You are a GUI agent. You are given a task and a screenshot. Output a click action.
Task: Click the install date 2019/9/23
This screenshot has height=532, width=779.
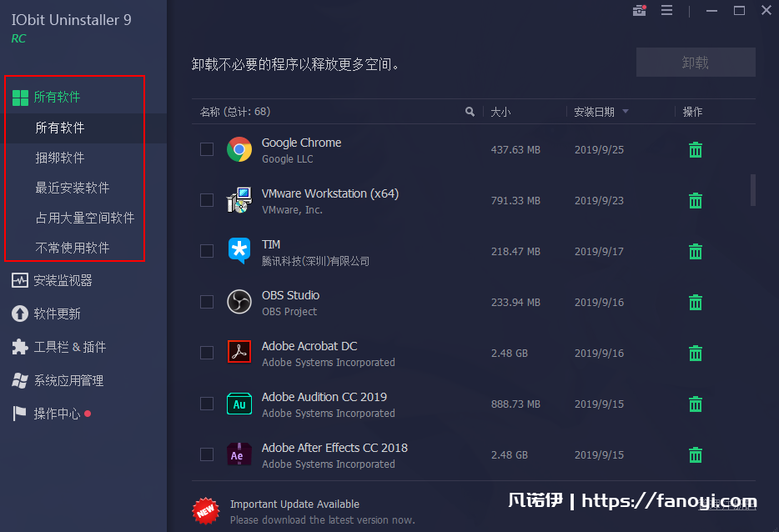599,201
